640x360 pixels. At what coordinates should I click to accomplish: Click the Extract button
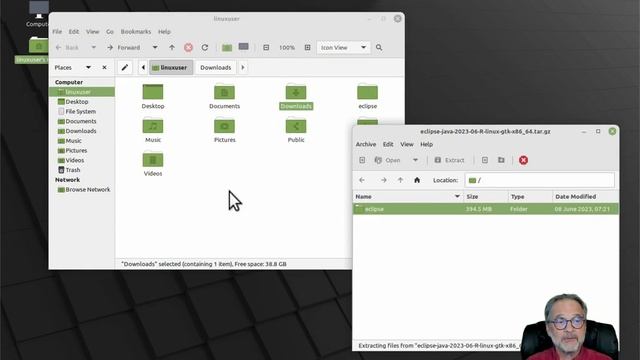pos(449,160)
